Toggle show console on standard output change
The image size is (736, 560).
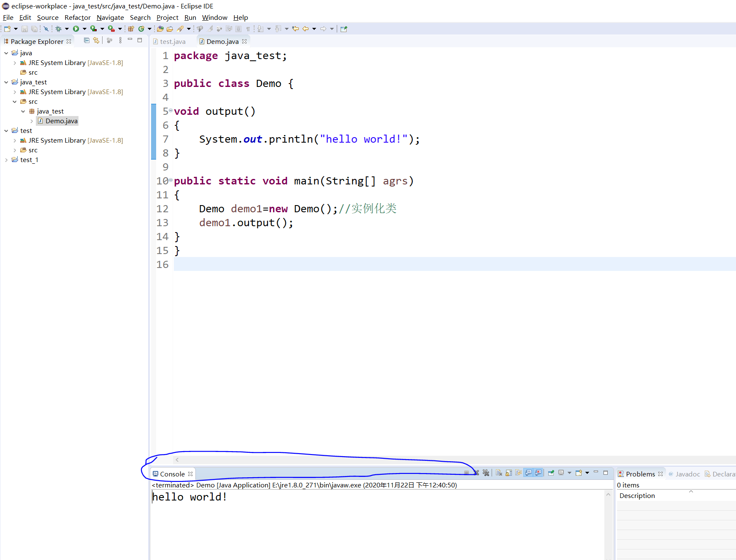coord(528,473)
